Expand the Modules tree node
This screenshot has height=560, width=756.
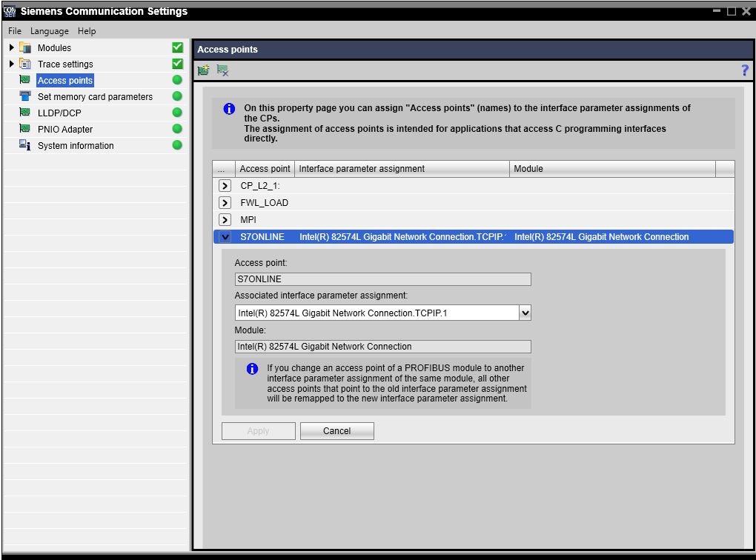[12, 47]
